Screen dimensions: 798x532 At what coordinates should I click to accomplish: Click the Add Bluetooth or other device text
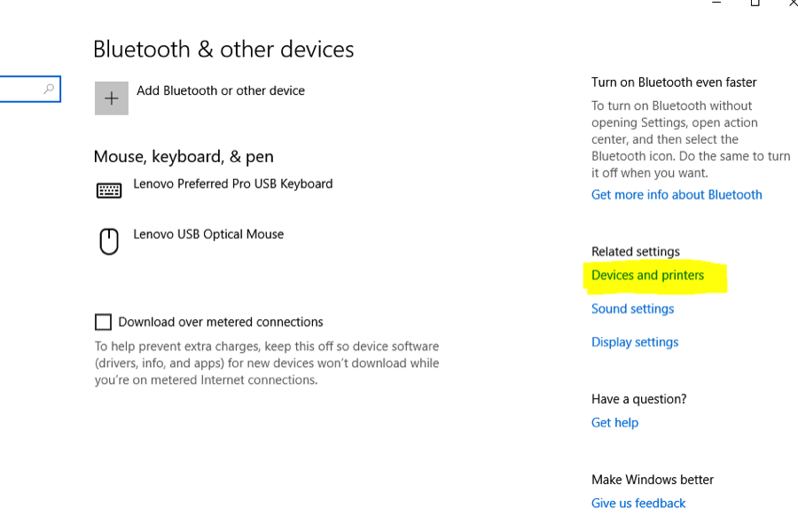(221, 90)
